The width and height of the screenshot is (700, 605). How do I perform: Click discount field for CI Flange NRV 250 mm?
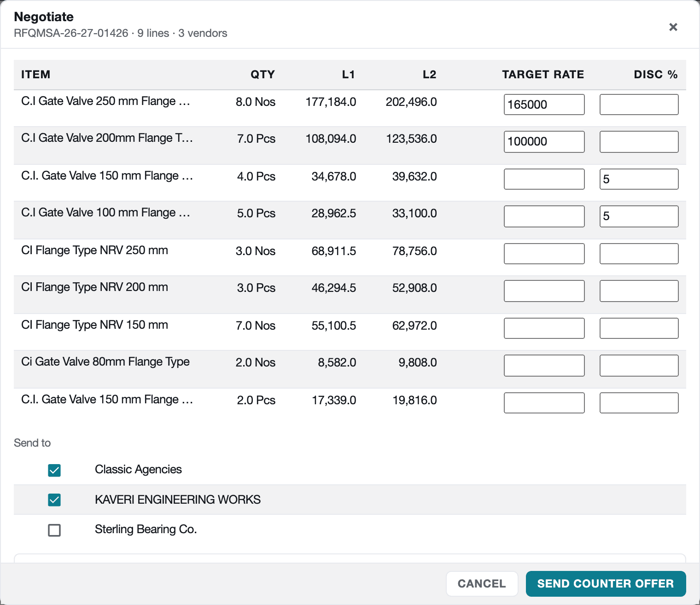pos(639,254)
